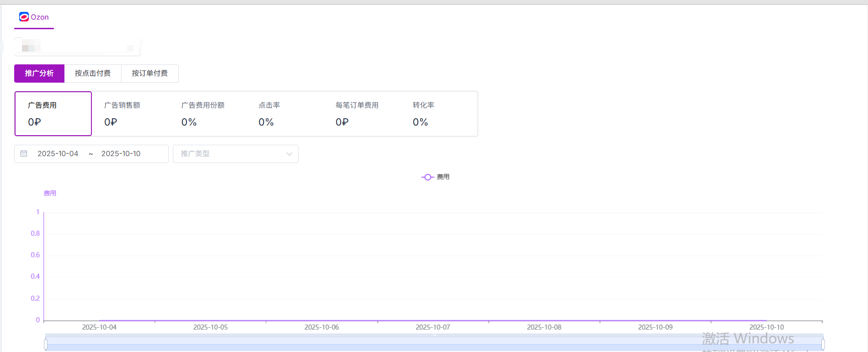The height and width of the screenshot is (352, 868).
Task: Click the Ozon platform logo tab
Action: coord(34,17)
